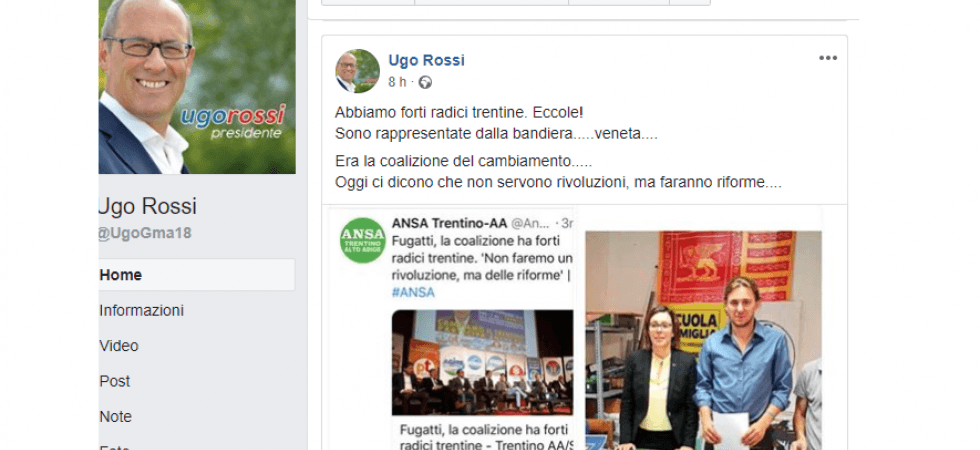The image size is (980, 450).
Task: Click the Ugo Rossi page title
Action: click(x=148, y=206)
